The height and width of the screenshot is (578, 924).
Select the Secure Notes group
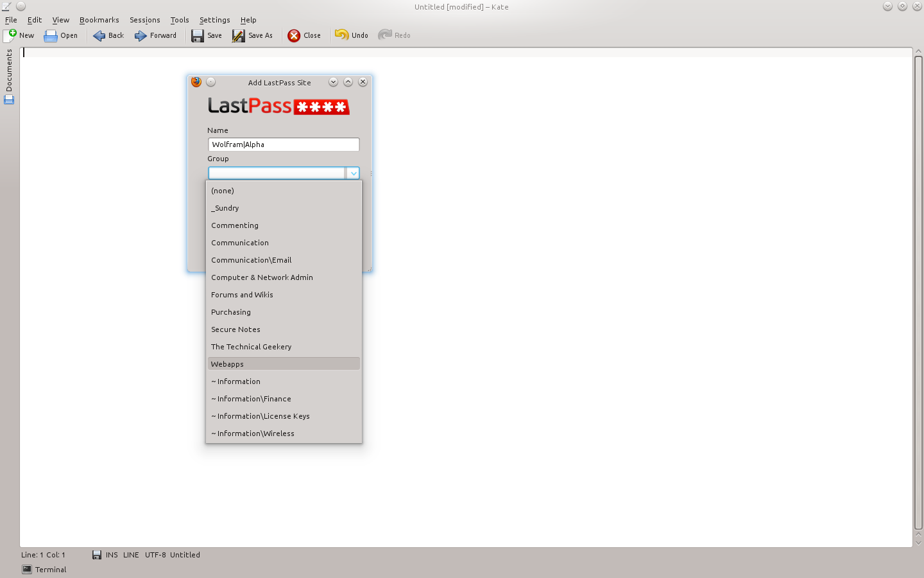tap(284, 329)
